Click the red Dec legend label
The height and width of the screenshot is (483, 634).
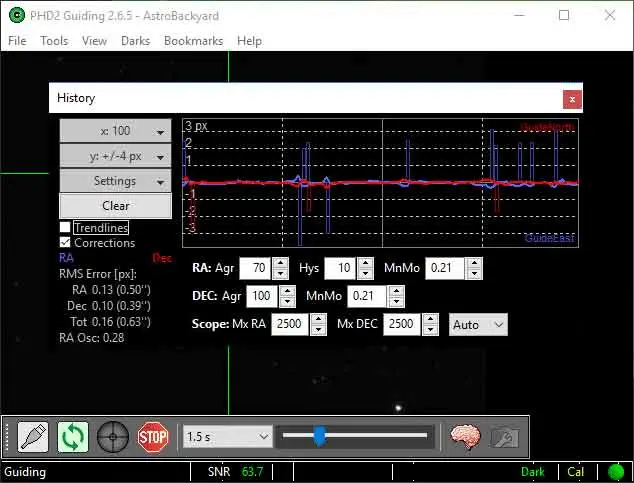click(x=162, y=258)
